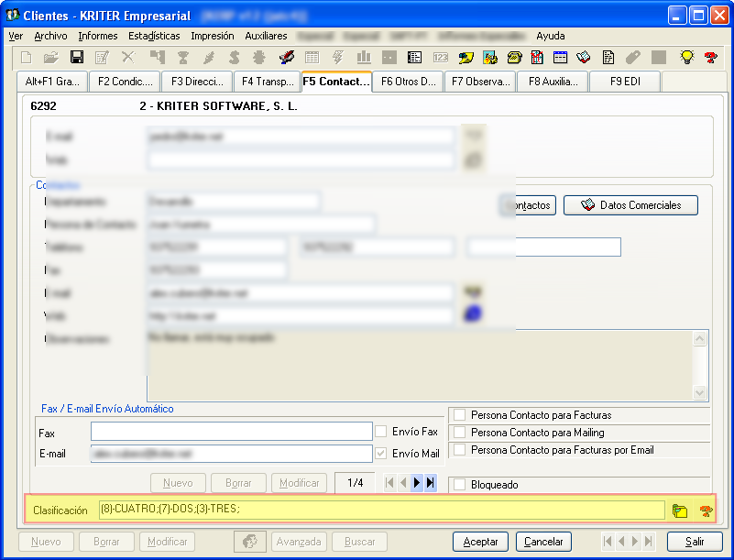The height and width of the screenshot is (560, 734).
Task: Click the empty third telephone field
Action: (543, 247)
